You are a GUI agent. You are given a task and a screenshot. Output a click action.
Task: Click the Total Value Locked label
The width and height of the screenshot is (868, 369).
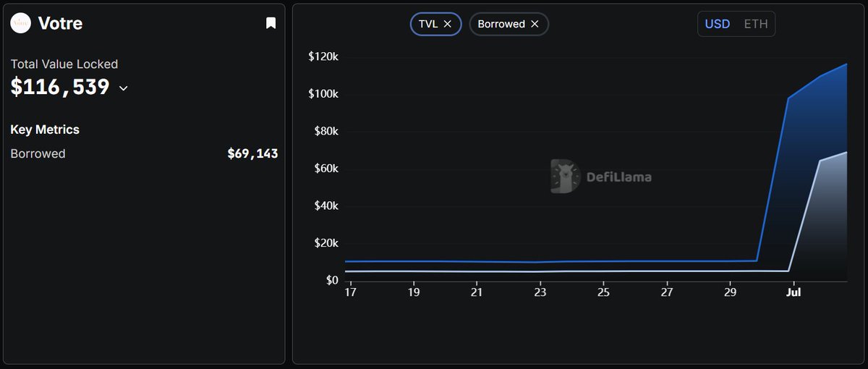click(x=64, y=64)
